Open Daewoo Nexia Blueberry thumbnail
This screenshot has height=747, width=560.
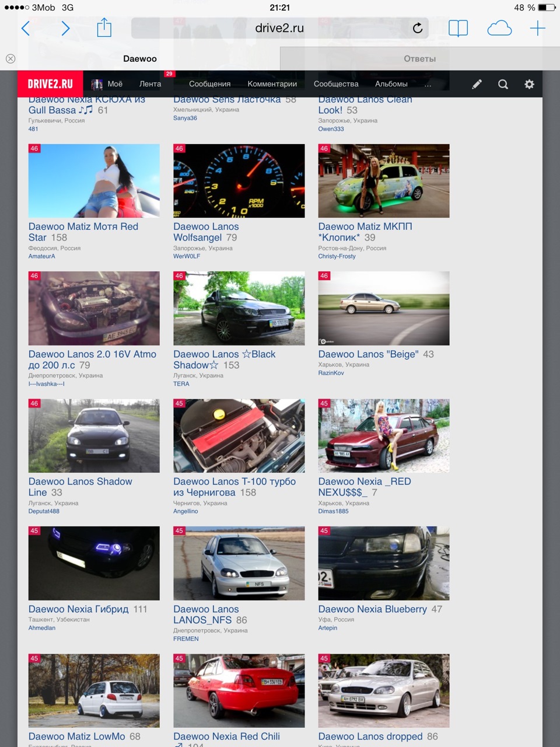tap(384, 563)
